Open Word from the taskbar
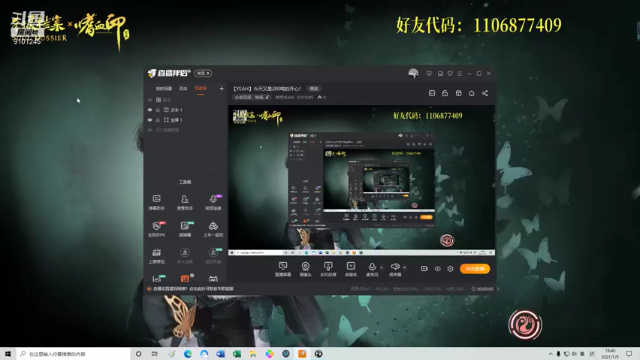Screen dimensions: 640x360 pos(220,353)
